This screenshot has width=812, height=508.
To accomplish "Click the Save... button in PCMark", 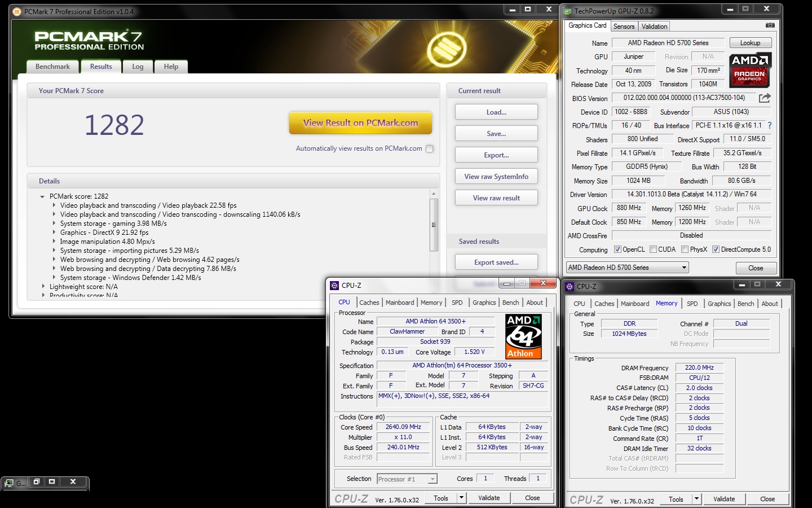I will 496,134.
